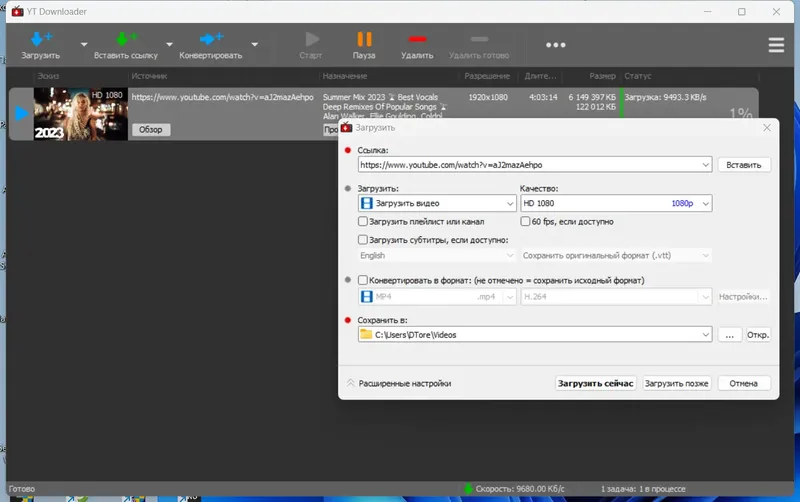
Task: Maximize the YT Downloader window
Action: pos(741,11)
